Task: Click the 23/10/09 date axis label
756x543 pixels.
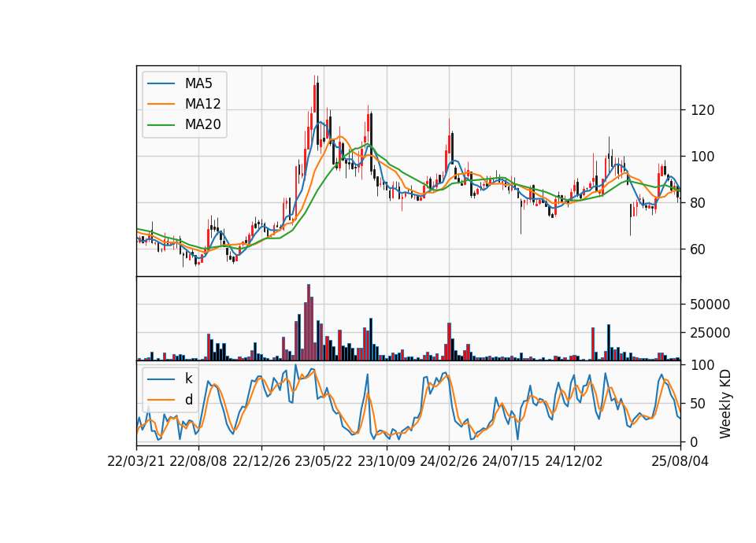Action: [x=386, y=461]
